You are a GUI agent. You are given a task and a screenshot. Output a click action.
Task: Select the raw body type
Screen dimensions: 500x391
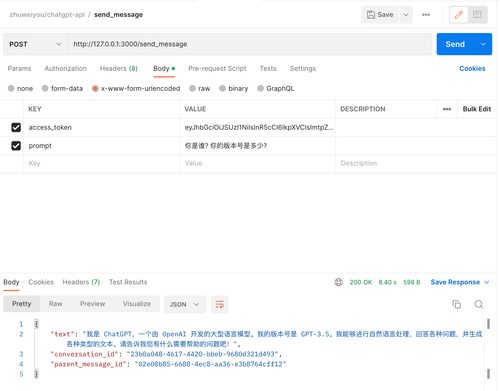pyautogui.click(x=199, y=88)
